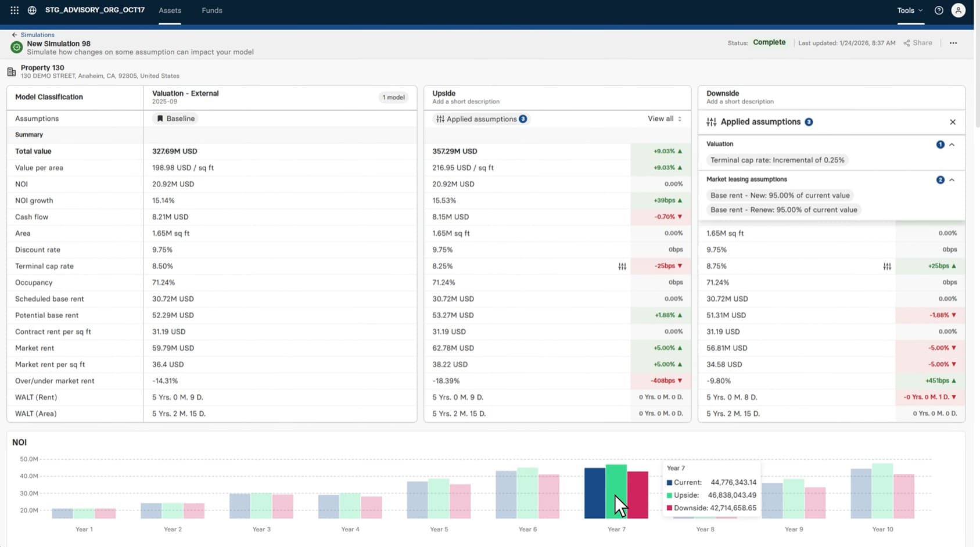The image size is (980, 547).
Task: Click the Property 130 building icon
Action: coord(11,71)
